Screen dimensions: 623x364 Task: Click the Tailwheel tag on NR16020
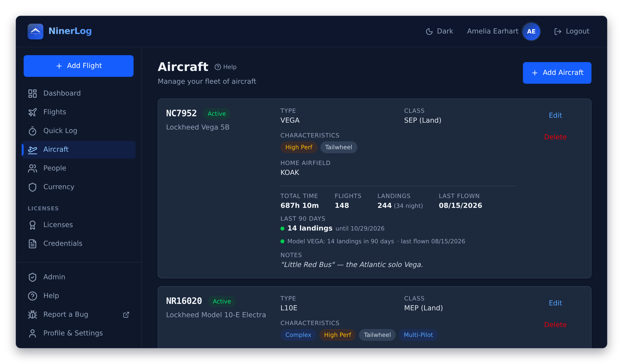pos(377,335)
